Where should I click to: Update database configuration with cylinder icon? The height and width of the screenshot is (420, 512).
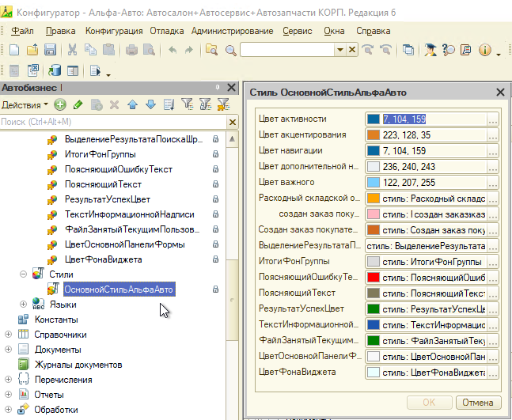[55, 70]
